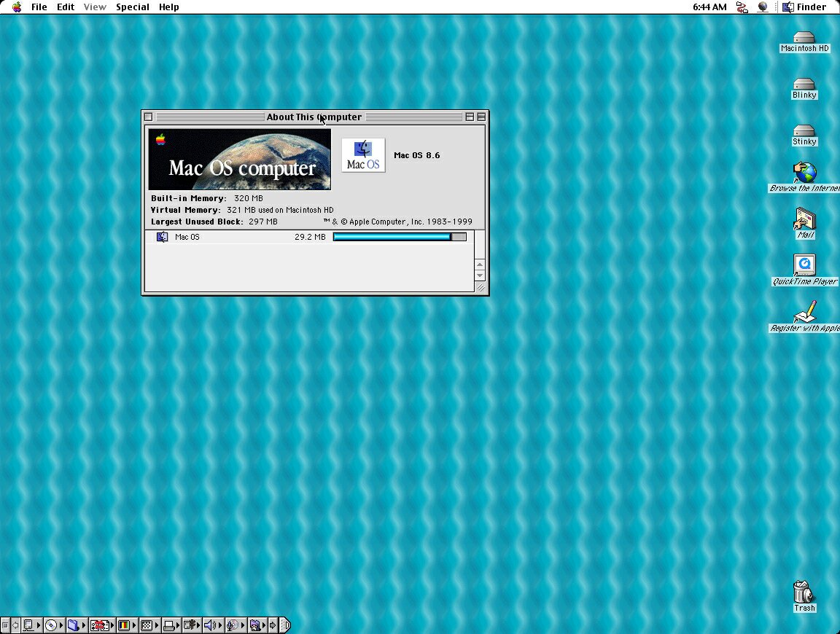The image size is (840, 634).
Task: Open the speaker volume Control Strip module
Action: (x=213, y=625)
